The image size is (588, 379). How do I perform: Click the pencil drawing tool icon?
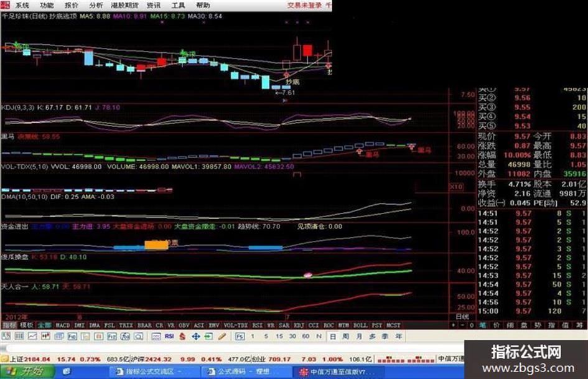(x=222, y=337)
